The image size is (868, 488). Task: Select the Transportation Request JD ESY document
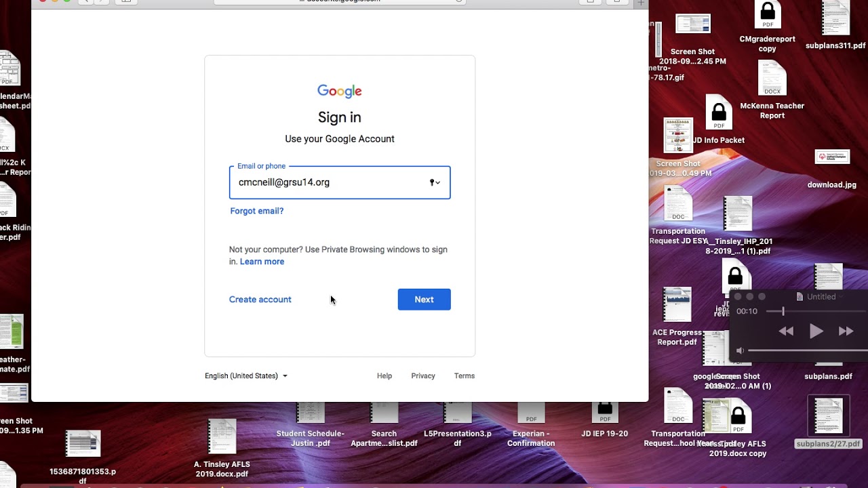678,204
